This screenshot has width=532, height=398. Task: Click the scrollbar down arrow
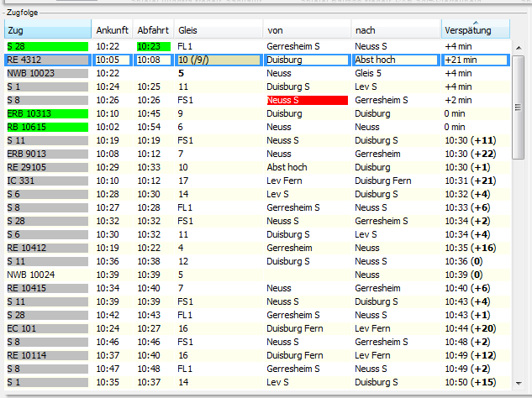[519, 382]
